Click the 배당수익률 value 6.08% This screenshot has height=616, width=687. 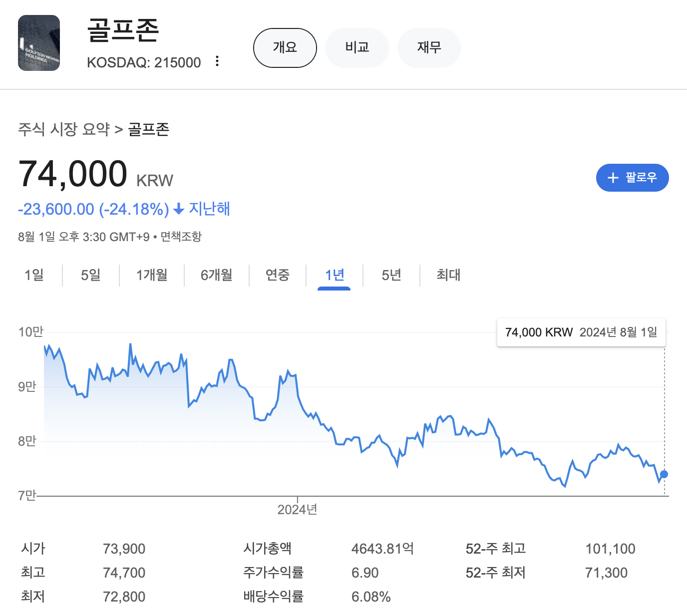pos(371,597)
